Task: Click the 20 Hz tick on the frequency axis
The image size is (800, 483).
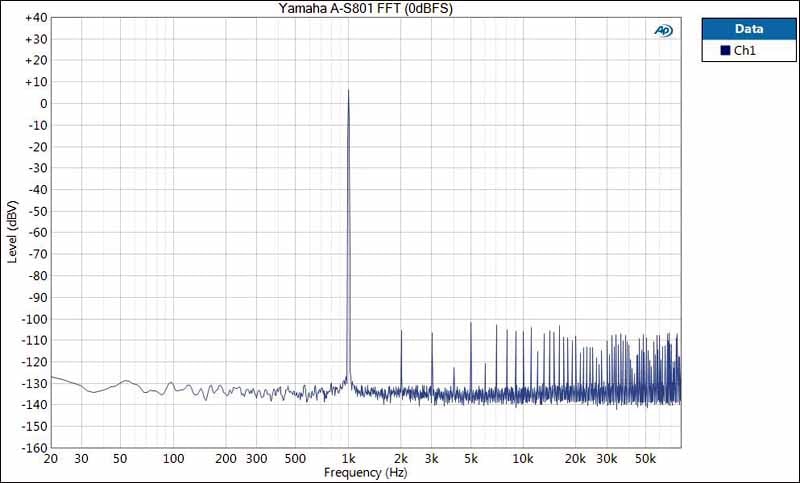Action: click(51, 459)
